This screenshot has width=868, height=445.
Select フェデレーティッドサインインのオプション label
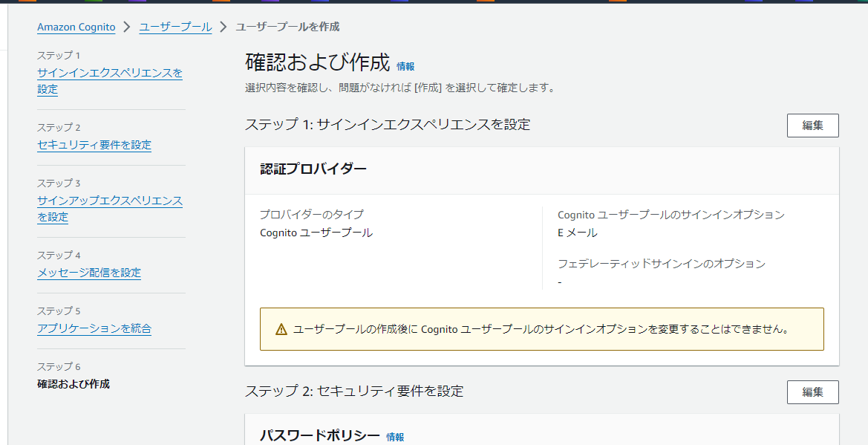click(x=662, y=264)
